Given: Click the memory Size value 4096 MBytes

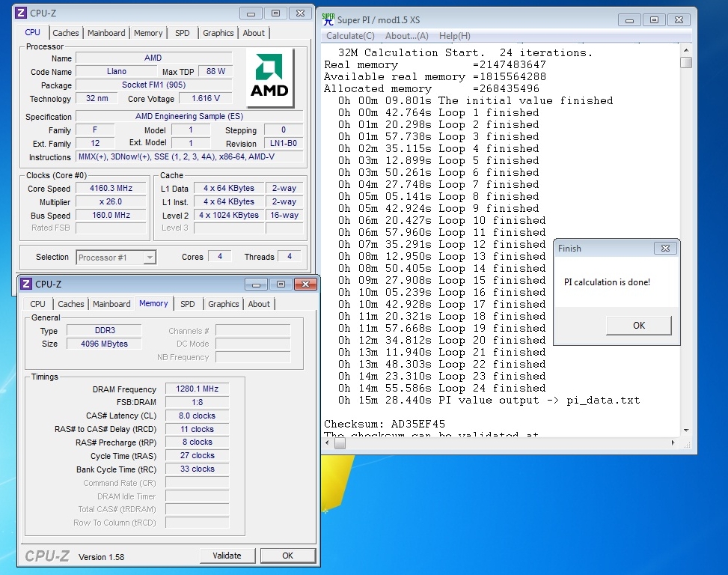Looking at the screenshot, I should (x=105, y=344).
